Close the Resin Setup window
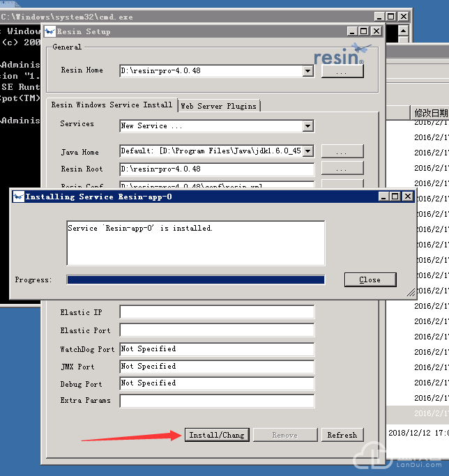This screenshot has width=449, height=476. [376, 31]
